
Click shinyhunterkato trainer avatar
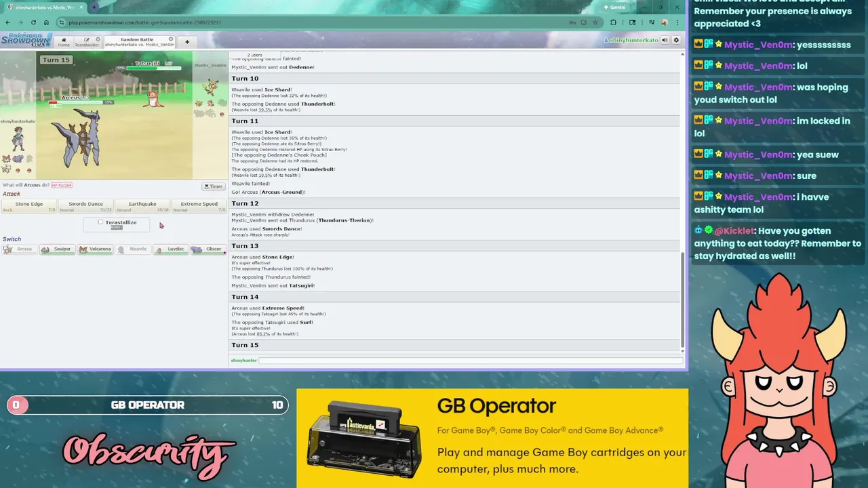18,140
